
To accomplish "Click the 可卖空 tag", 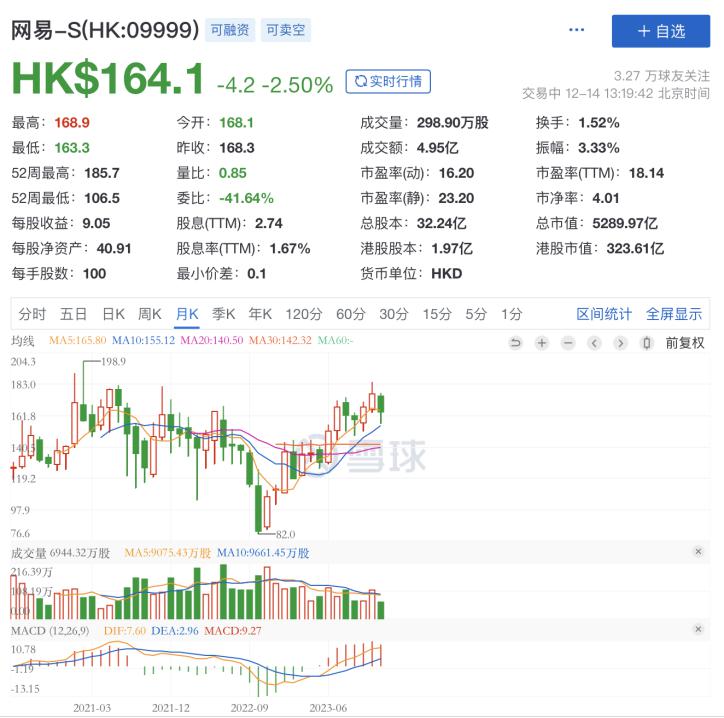I will pyautogui.click(x=286, y=30).
